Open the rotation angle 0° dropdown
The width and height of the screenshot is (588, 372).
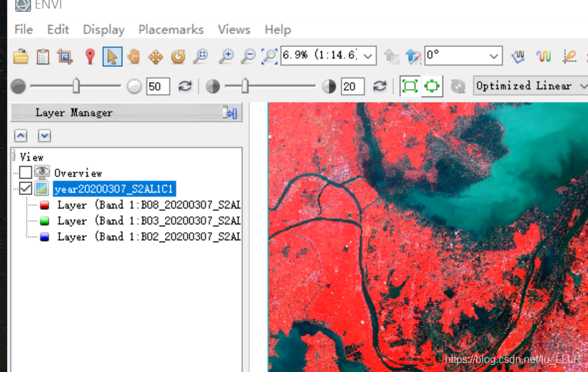[x=494, y=56]
